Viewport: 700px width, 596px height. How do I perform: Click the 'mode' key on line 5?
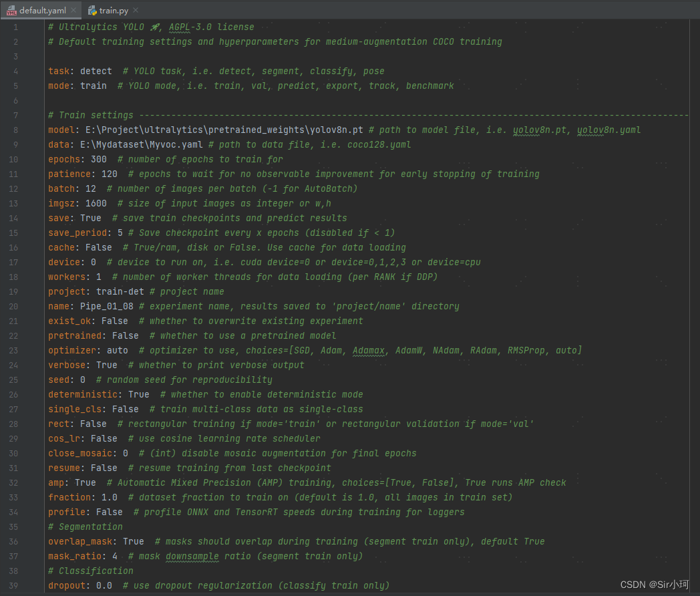(x=59, y=86)
